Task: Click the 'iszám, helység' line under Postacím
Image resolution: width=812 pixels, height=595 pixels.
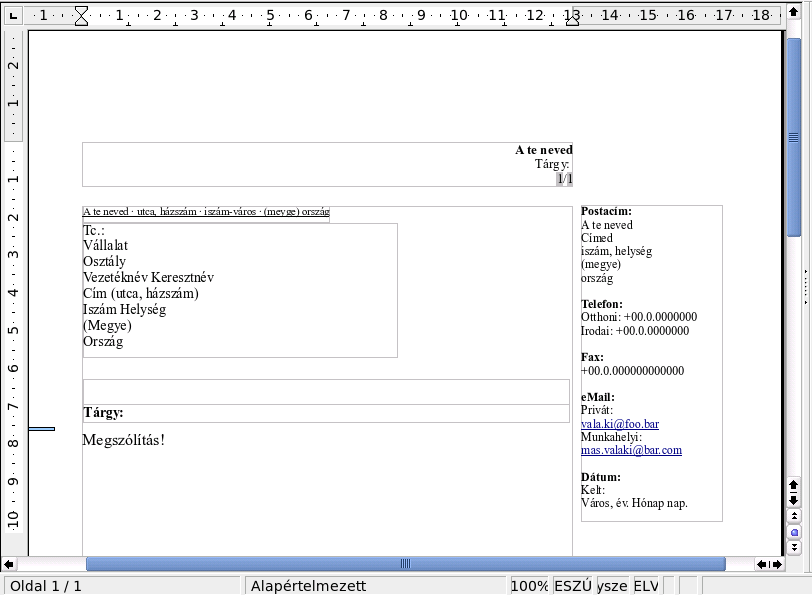Action: pos(617,252)
